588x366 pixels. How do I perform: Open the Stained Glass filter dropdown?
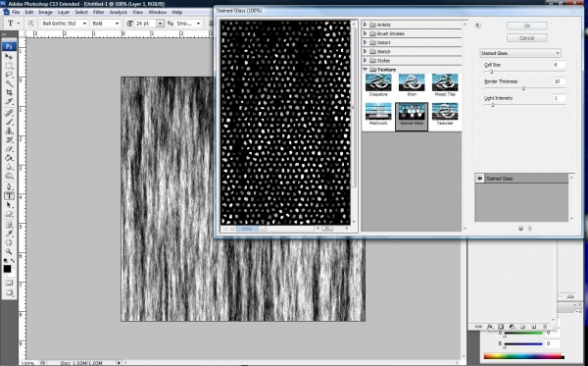(x=520, y=53)
